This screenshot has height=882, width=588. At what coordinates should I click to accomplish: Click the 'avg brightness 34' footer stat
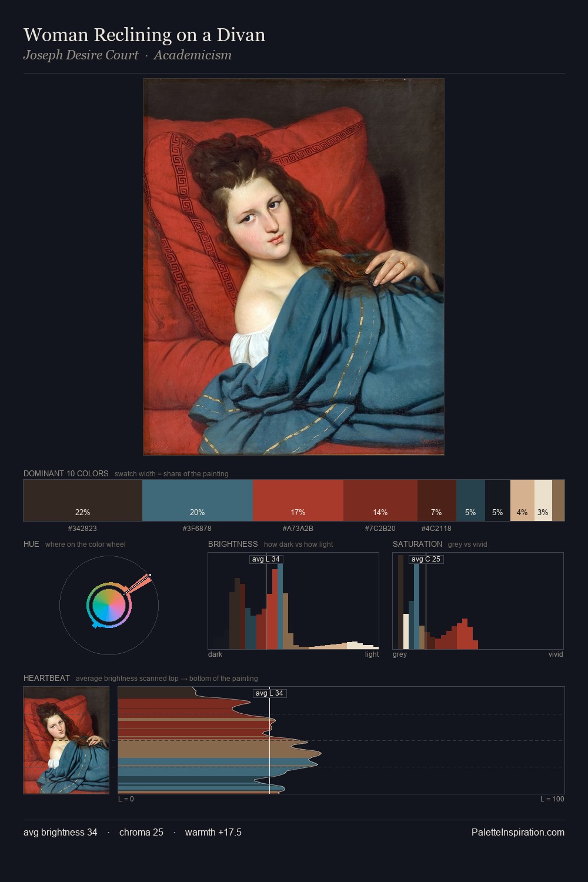click(61, 833)
